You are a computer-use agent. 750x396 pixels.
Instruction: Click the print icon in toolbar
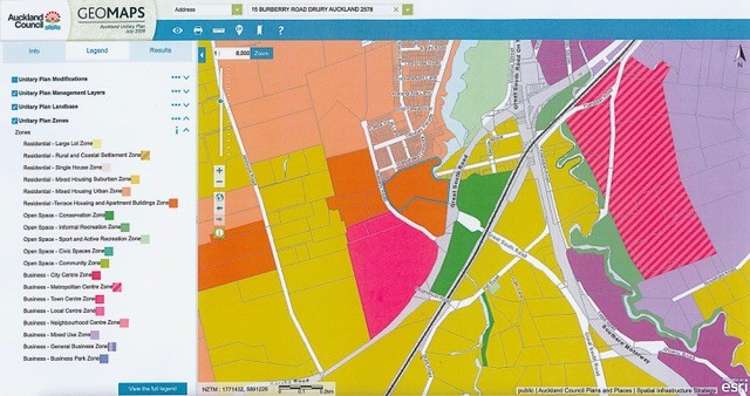[x=198, y=31]
